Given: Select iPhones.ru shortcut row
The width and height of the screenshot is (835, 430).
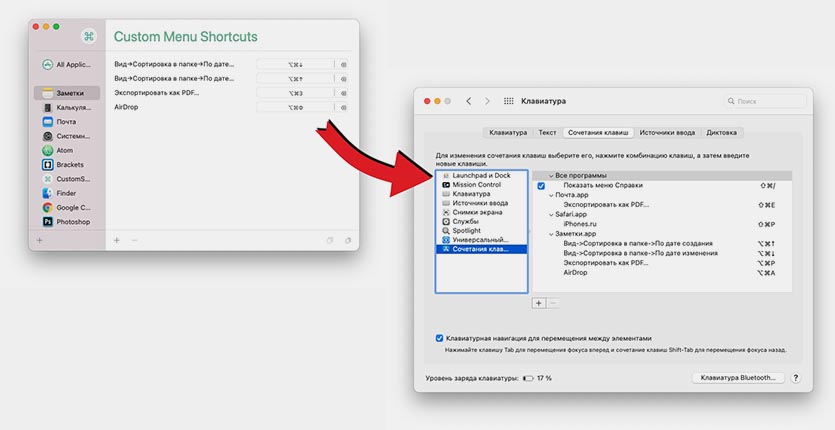Looking at the screenshot, I should 662,224.
